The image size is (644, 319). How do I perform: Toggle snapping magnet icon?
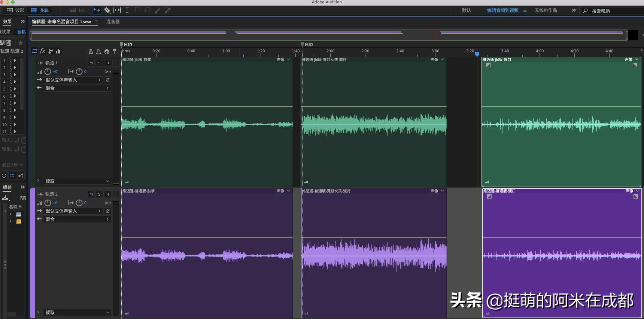[x=107, y=52]
